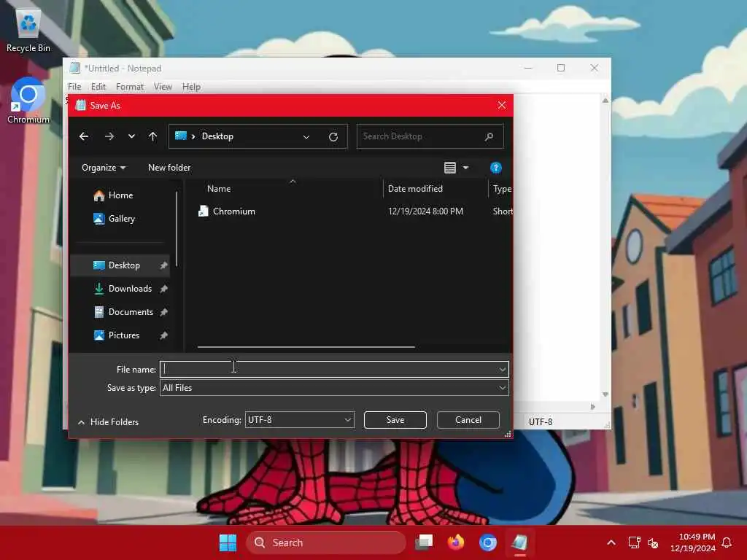Viewport: 747px width, 560px height.
Task: Open the taskbar clock and date
Action: 693,542
